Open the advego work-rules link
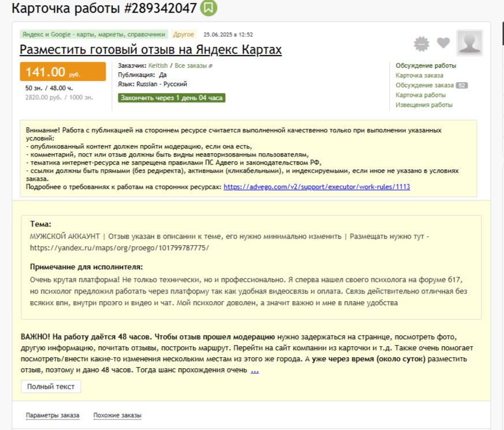Screen dimensions: 504x430 click(x=316, y=187)
